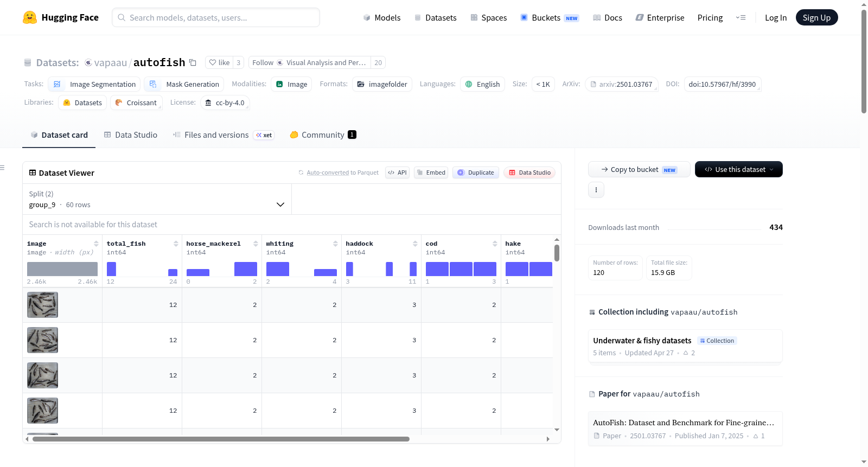Open the Spaces menu item

(489, 17)
